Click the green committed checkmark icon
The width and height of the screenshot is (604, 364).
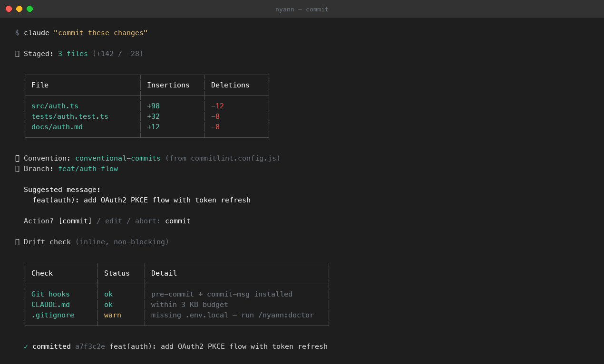(x=25, y=346)
